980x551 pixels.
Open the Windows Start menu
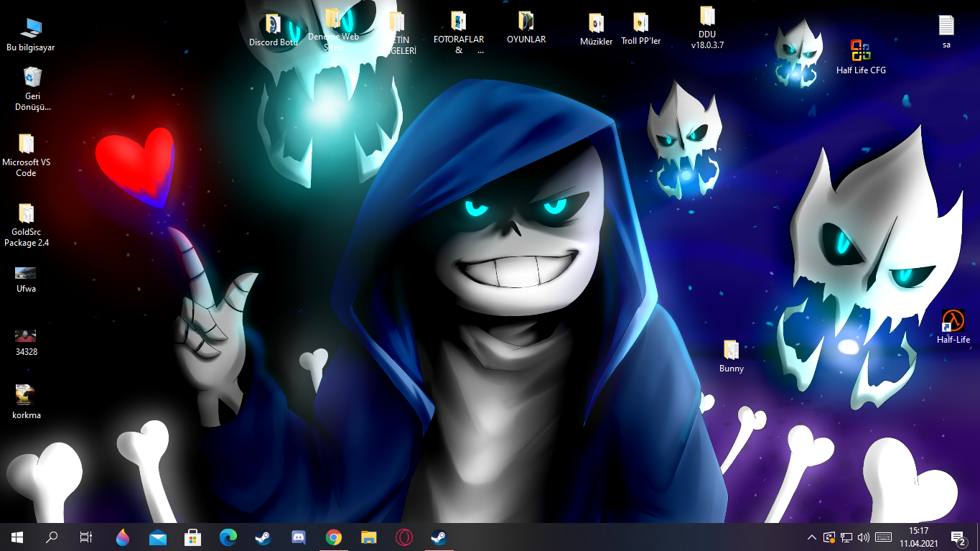pos(17,537)
